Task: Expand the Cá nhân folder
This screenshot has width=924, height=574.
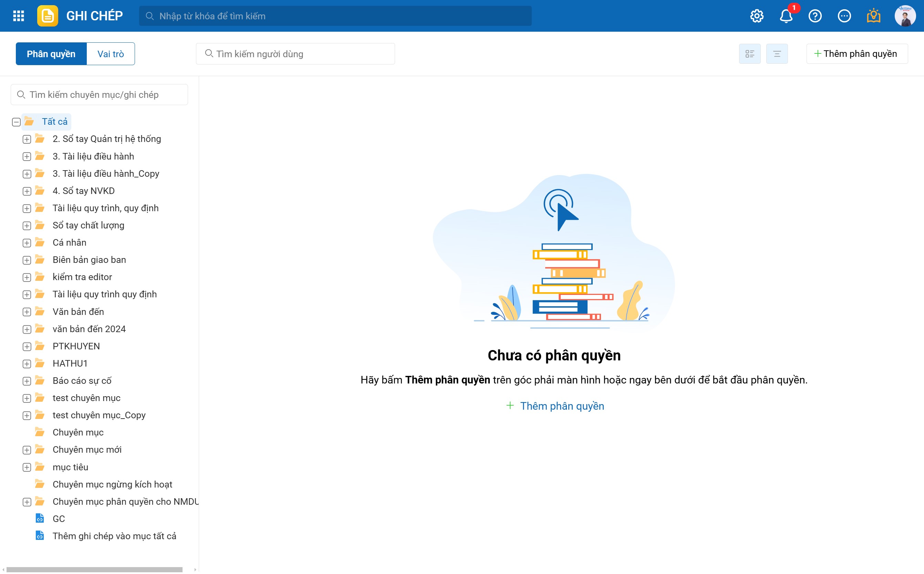Action: click(27, 243)
